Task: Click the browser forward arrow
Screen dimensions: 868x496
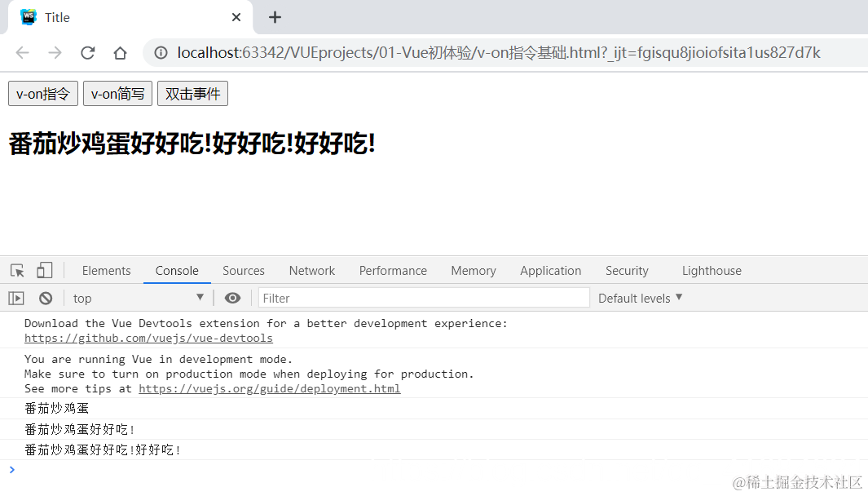Action: (x=55, y=53)
